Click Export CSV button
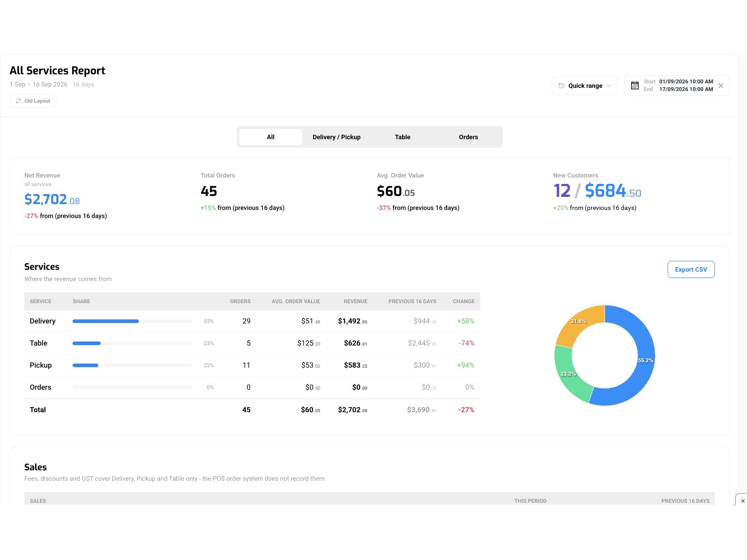The height and width of the screenshot is (560, 747). click(691, 269)
